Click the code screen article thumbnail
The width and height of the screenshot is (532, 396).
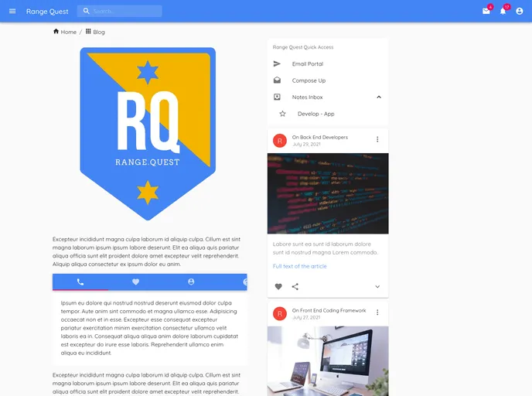point(328,193)
